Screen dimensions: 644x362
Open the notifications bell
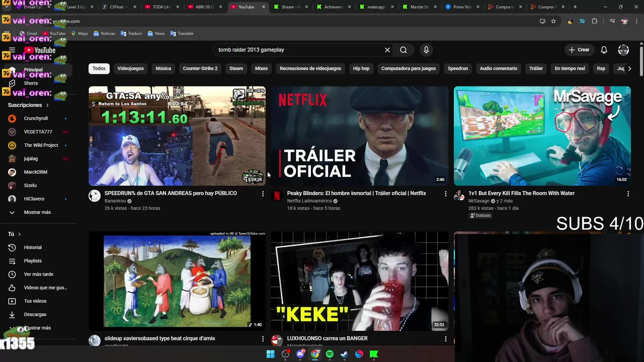(604, 50)
